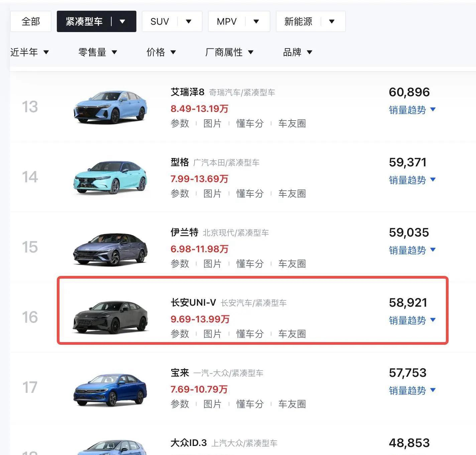Open the 近半年 time range filter
This screenshot has height=455, width=476.
[x=29, y=52]
